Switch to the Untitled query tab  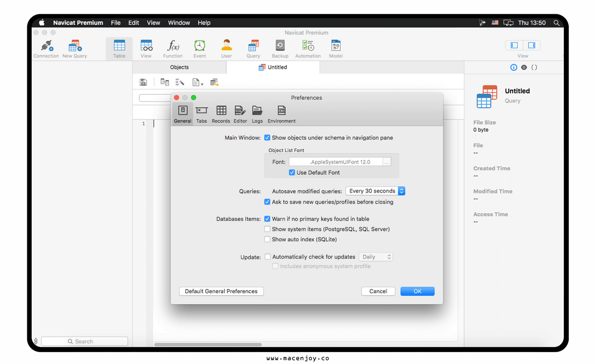click(x=273, y=67)
